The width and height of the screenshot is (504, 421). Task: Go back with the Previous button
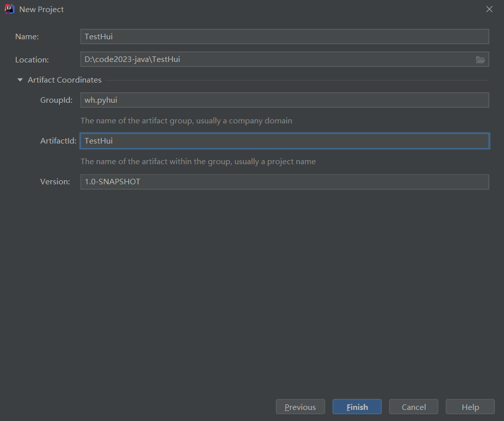point(300,407)
